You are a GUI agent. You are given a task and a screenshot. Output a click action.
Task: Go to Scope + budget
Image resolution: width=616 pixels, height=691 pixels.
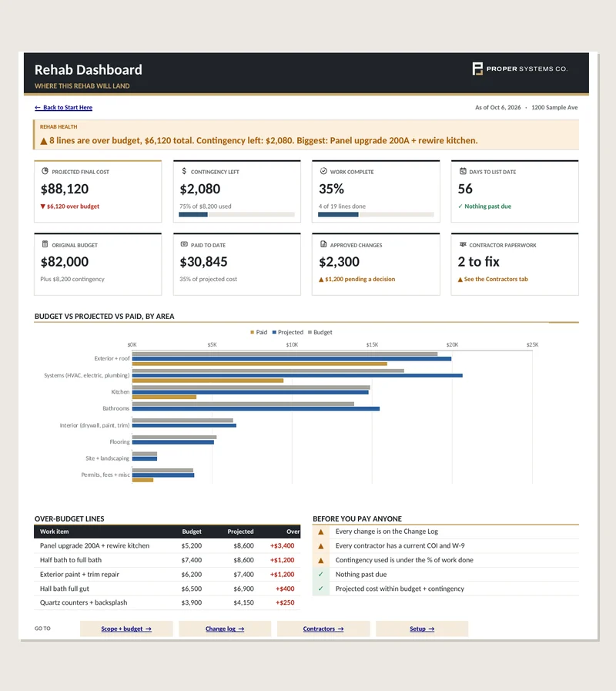(x=126, y=629)
